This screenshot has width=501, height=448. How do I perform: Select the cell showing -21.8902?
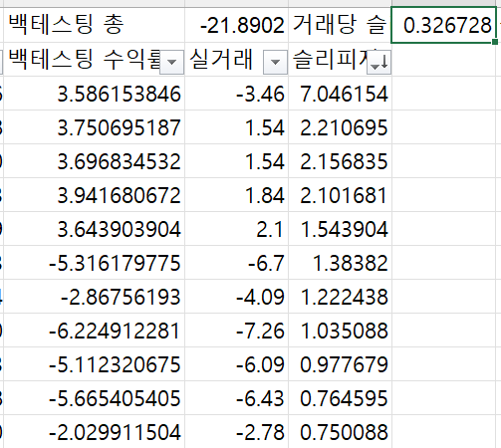(x=236, y=25)
